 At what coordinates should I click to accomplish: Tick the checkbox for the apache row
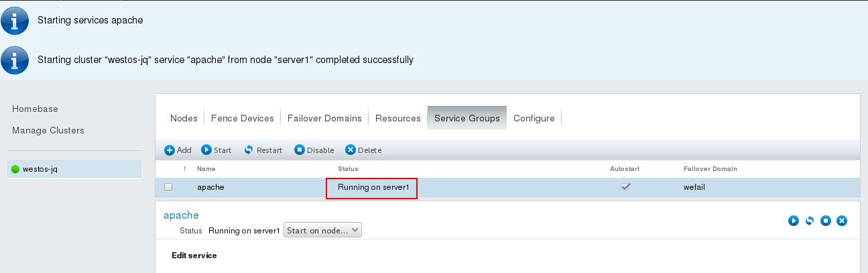click(168, 188)
